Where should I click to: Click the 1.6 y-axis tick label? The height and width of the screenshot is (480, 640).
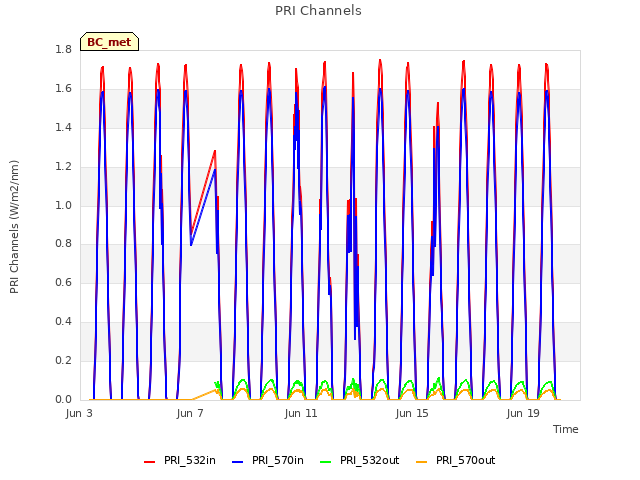(x=63, y=89)
